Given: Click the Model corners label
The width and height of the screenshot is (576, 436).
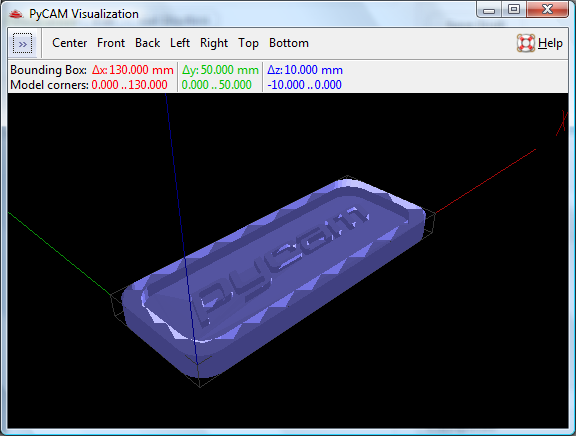Looking at the screenshot, I should pos(49,85).
